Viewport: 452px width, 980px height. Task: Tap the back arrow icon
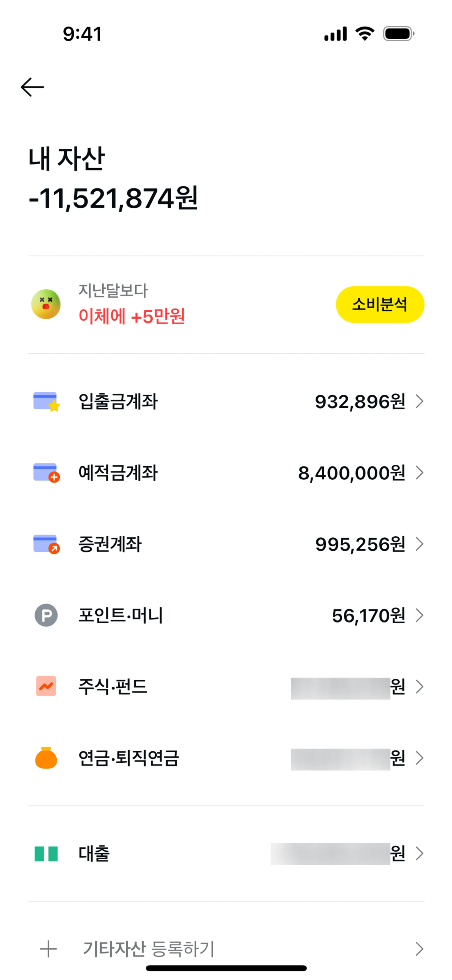[32, 87]
